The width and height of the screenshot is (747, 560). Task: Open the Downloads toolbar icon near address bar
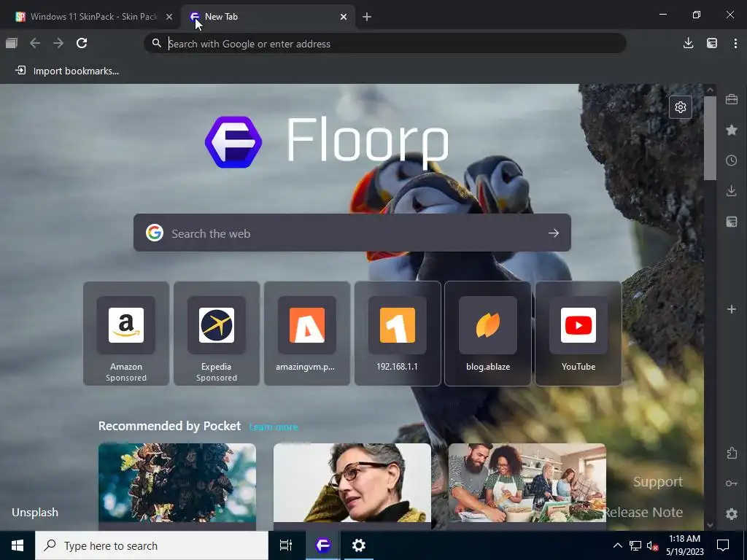[688, 43]
